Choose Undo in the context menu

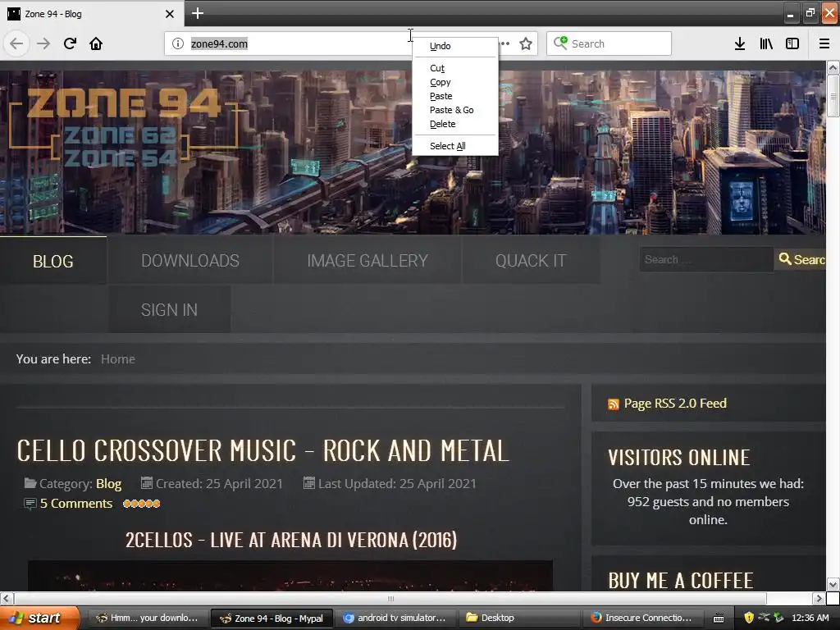click(455, 46)
